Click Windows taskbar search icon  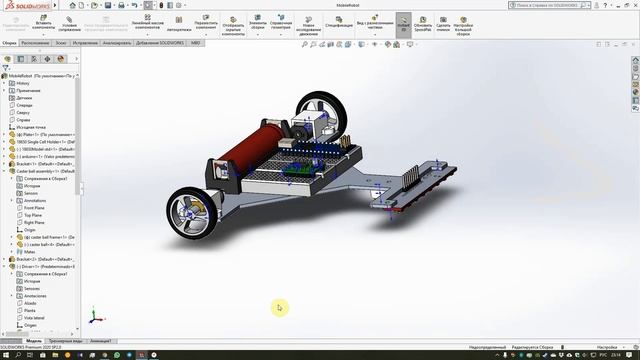click(x=18, y=355)
